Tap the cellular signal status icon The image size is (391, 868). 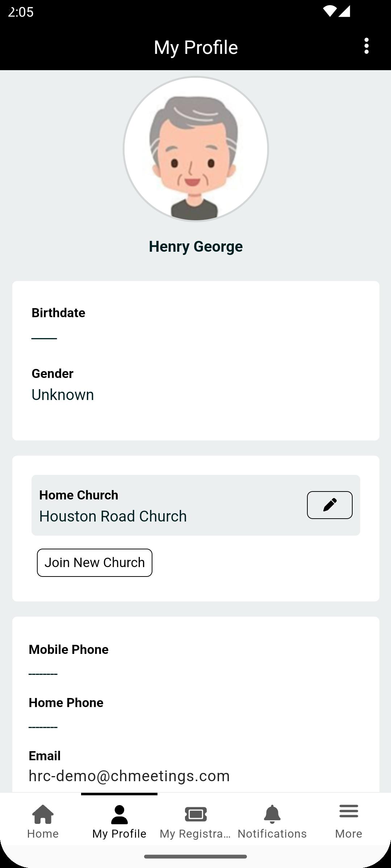coord(344,12)
